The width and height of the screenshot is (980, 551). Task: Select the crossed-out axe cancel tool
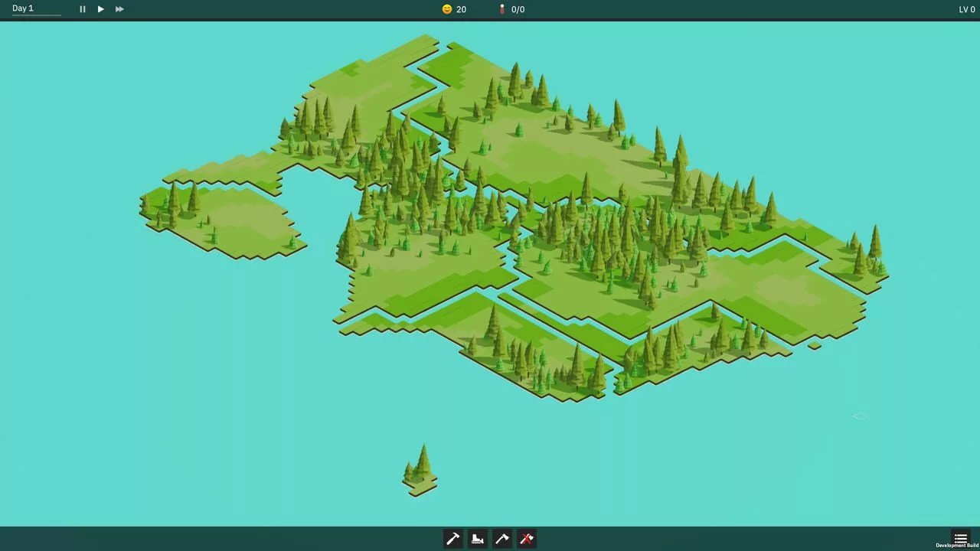point(527,539)
